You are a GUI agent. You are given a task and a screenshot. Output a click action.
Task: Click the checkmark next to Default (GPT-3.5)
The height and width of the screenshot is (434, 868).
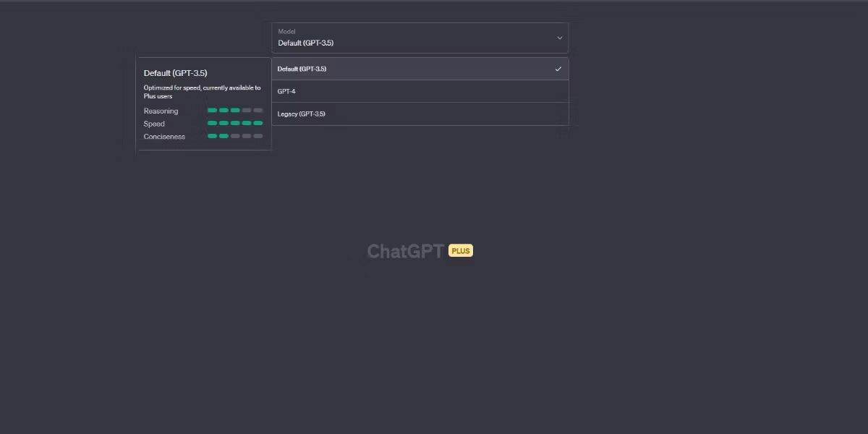pos(558,69)
